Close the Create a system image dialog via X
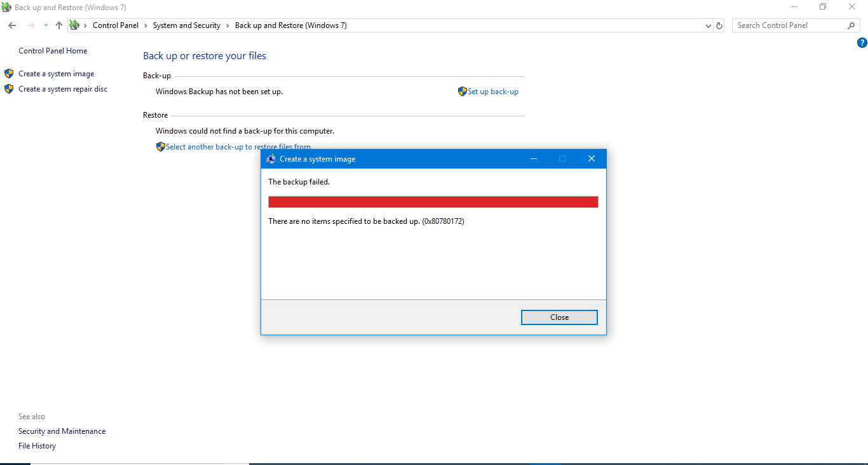The image size is (868, 465). (x=592, y=159)
